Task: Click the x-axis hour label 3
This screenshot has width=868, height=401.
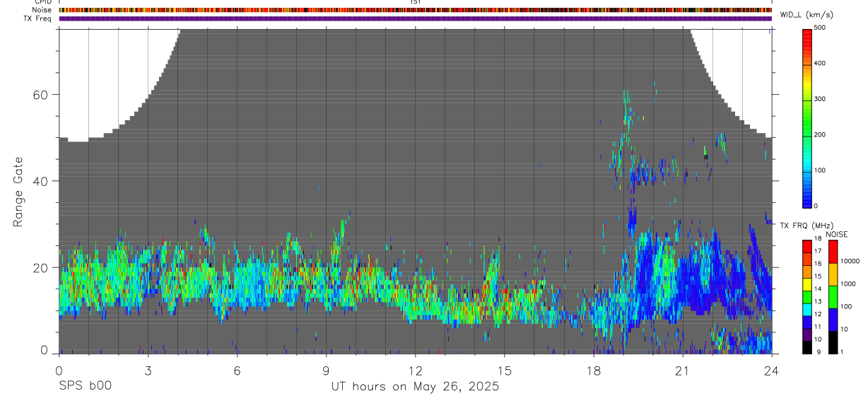Action: (148, 370)
